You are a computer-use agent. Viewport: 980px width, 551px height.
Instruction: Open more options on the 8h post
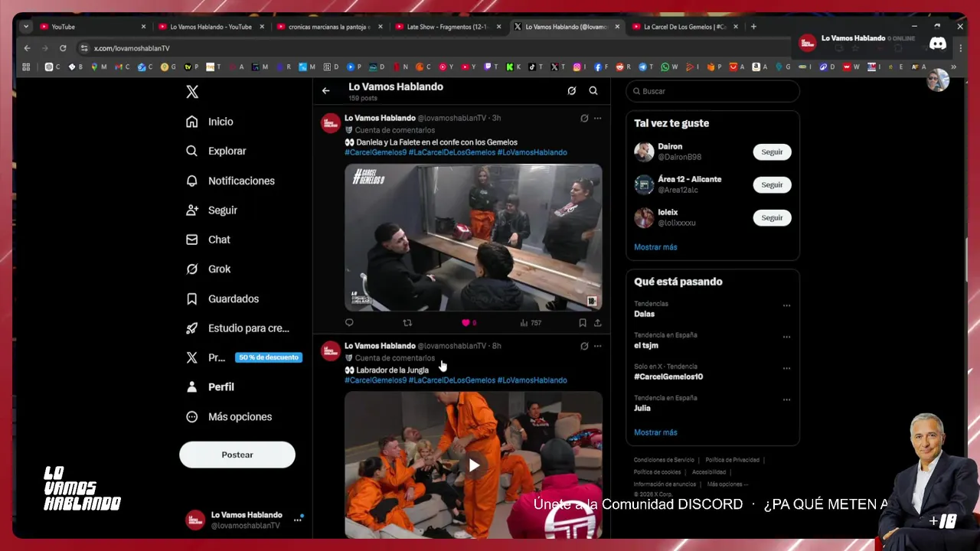598,347
